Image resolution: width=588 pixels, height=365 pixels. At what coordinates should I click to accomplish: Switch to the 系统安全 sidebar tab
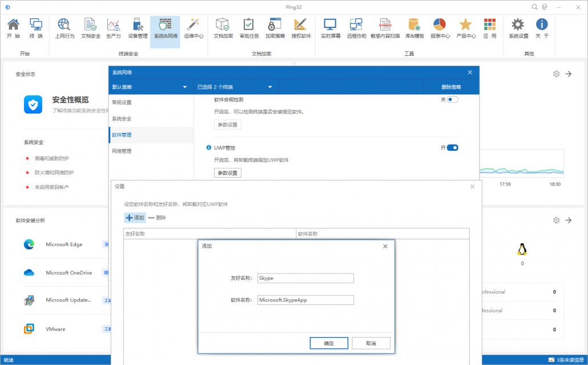coord(122,119)
